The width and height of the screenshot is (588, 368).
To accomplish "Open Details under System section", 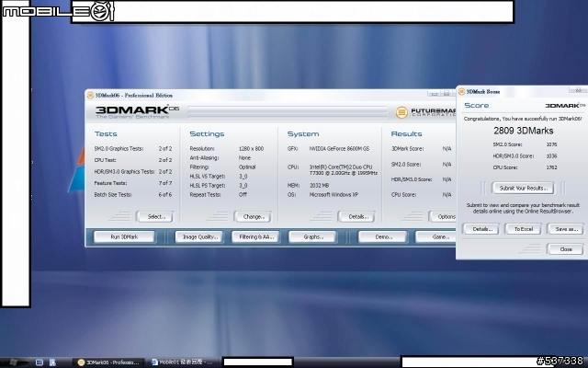I will pos(356,217).
